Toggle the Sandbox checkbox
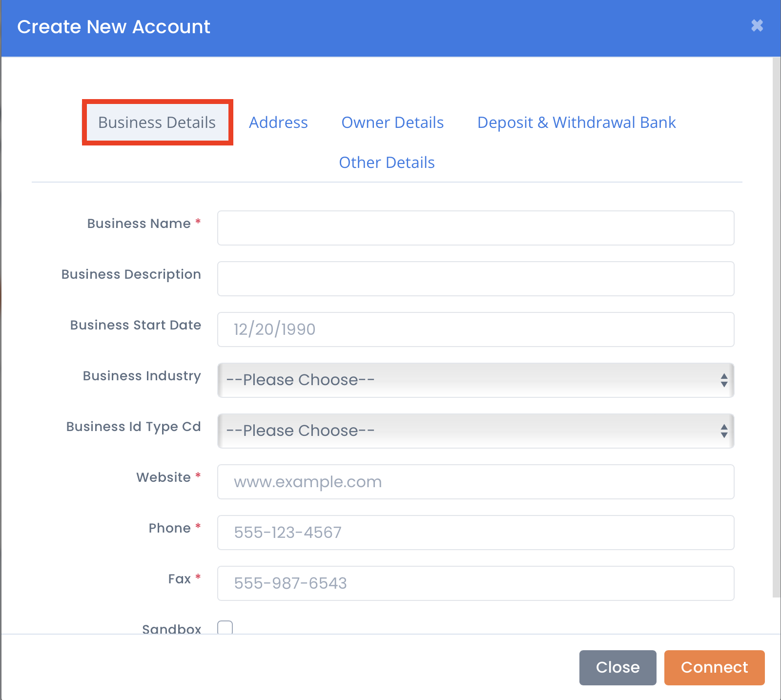This screenshot has width=781, height=700. pos(225,627)
